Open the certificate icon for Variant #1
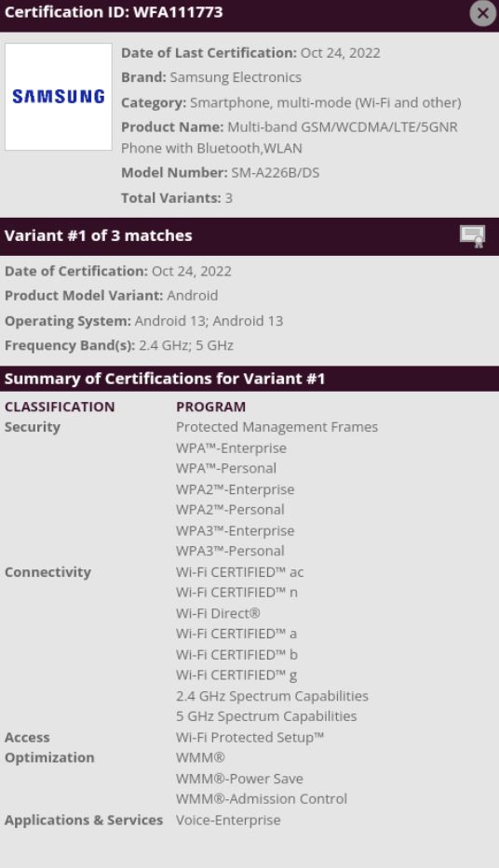This screenshot has height=868, width=499. tap(472, 235)
